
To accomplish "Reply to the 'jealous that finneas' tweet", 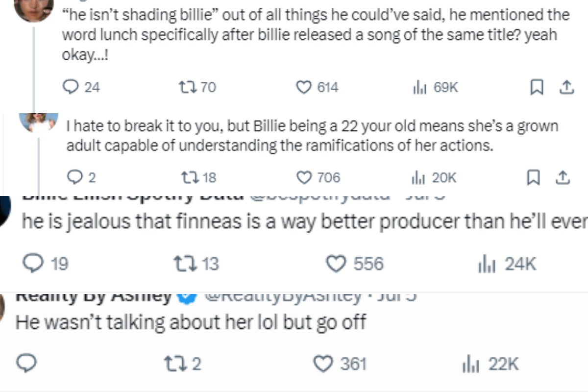I will coord(33,264).
